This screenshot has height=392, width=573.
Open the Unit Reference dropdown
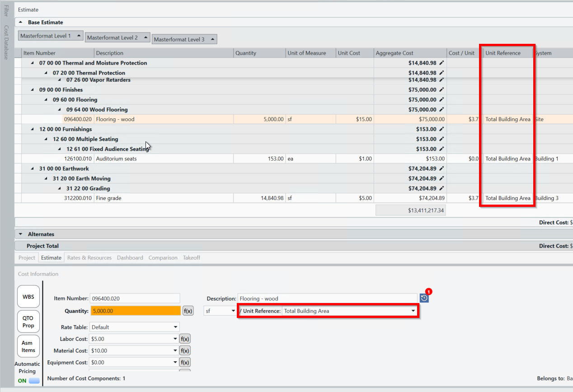[413, 311]
